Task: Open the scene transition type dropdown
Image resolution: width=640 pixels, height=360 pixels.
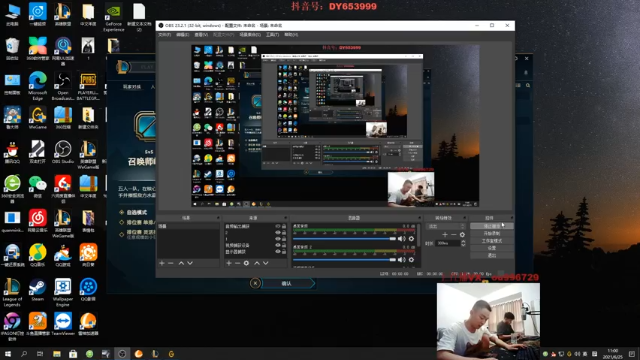Action: (x=445, y=226)
